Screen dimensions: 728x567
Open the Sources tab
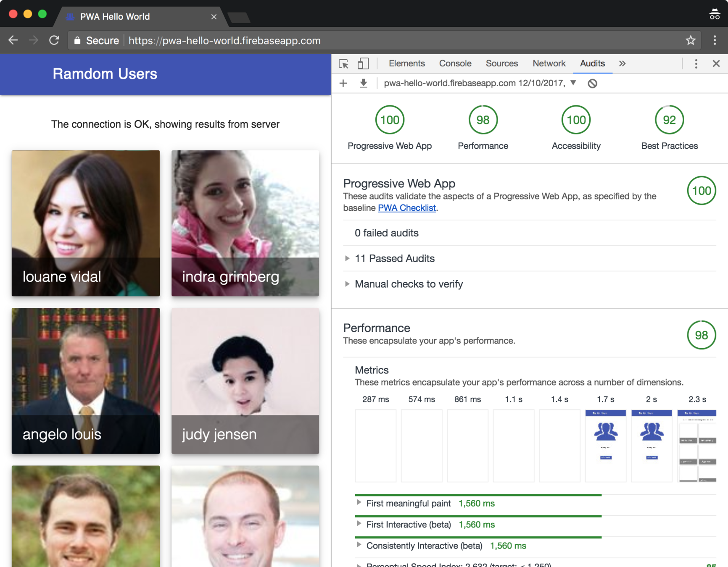(x=502, y=63)
